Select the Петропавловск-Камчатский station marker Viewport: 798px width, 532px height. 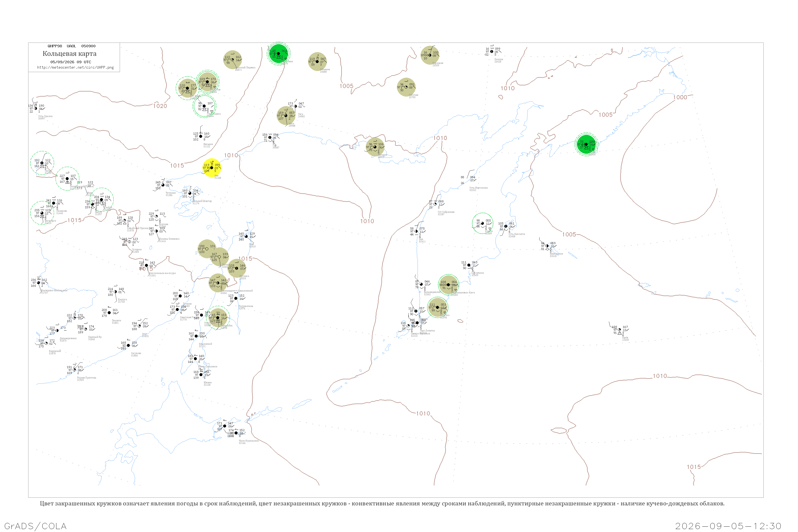(x=448, y=285)
